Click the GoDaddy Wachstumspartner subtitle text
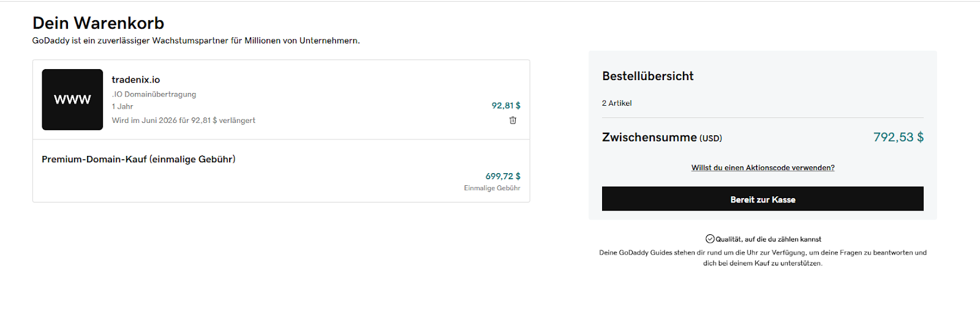Viewport: 980px width, 315px height. pos(196,41)
